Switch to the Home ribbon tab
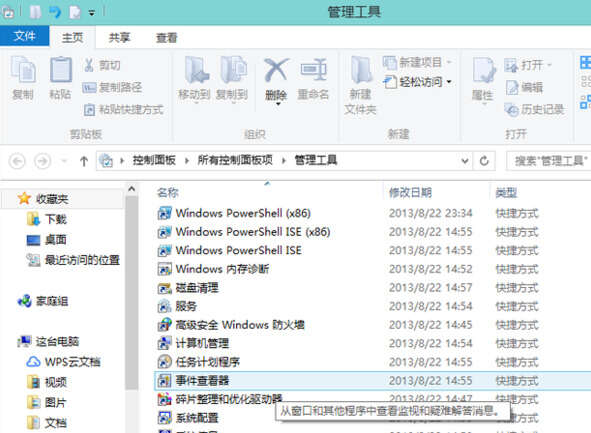591x433 pixels. coord(72,37)
